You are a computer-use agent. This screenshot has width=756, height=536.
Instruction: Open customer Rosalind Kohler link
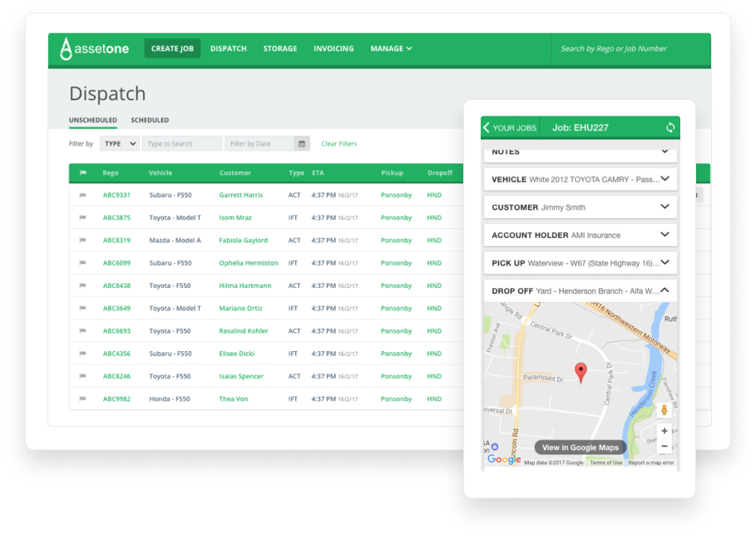pos(244,331)
